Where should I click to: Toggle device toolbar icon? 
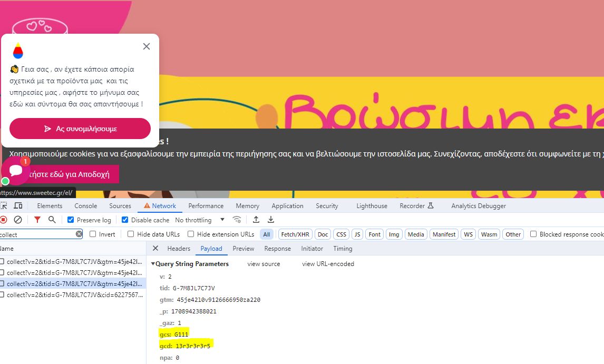pos(18,205)
